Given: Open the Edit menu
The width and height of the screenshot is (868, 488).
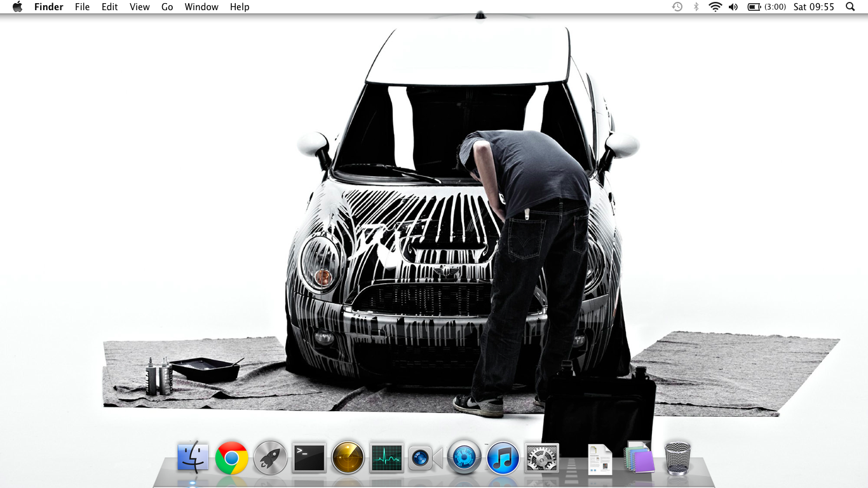Looking at the screenshot, I should 110,7.
